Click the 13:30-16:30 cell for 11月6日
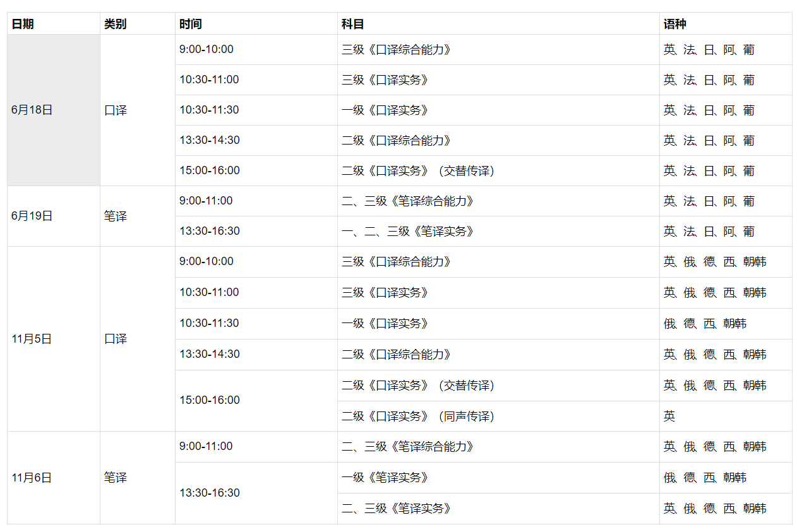The height and width of the screenshot is (532, 797). tap(210, 493)
